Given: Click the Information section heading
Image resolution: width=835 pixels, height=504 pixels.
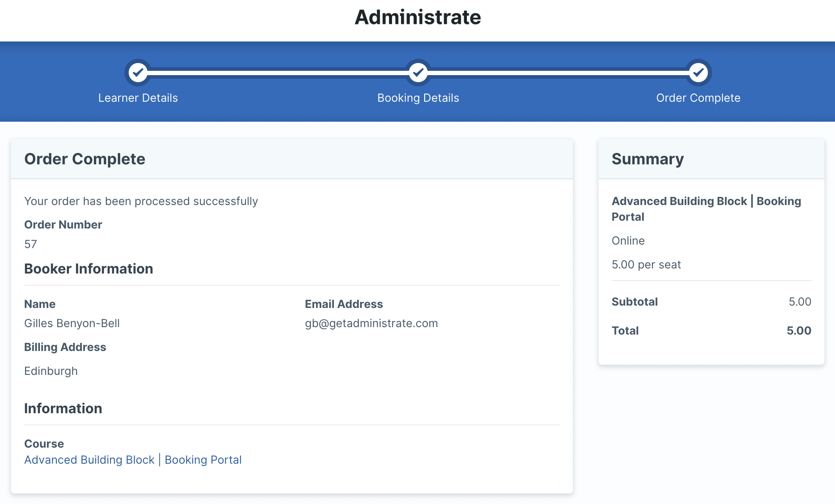Looking at the screenshot, I should pyautogui.click(x=63, y=409).
